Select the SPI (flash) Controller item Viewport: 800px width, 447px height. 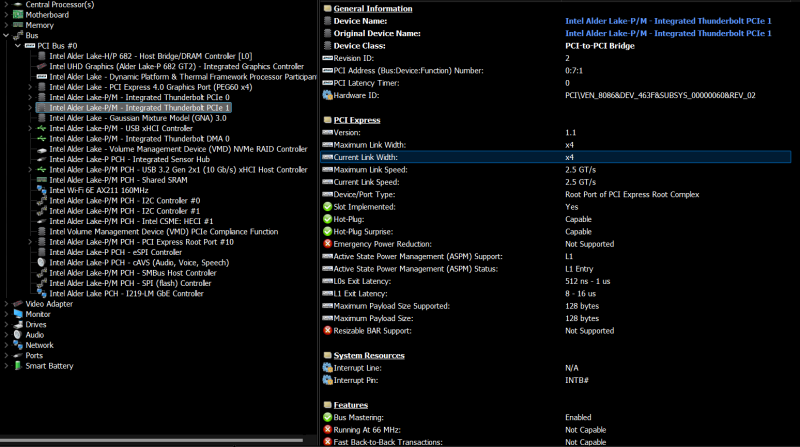point(130,283)
